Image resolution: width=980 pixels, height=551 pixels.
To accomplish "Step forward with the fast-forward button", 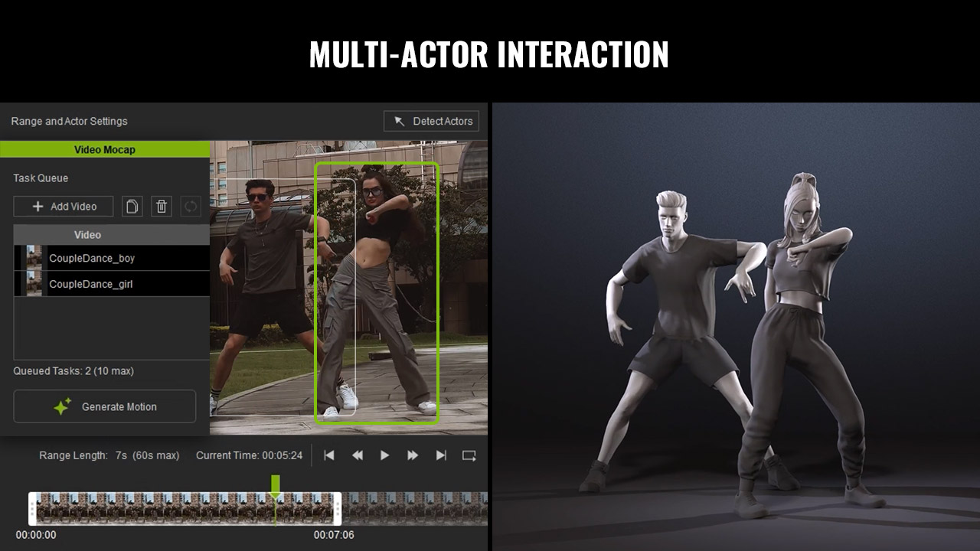I will 413,455.
